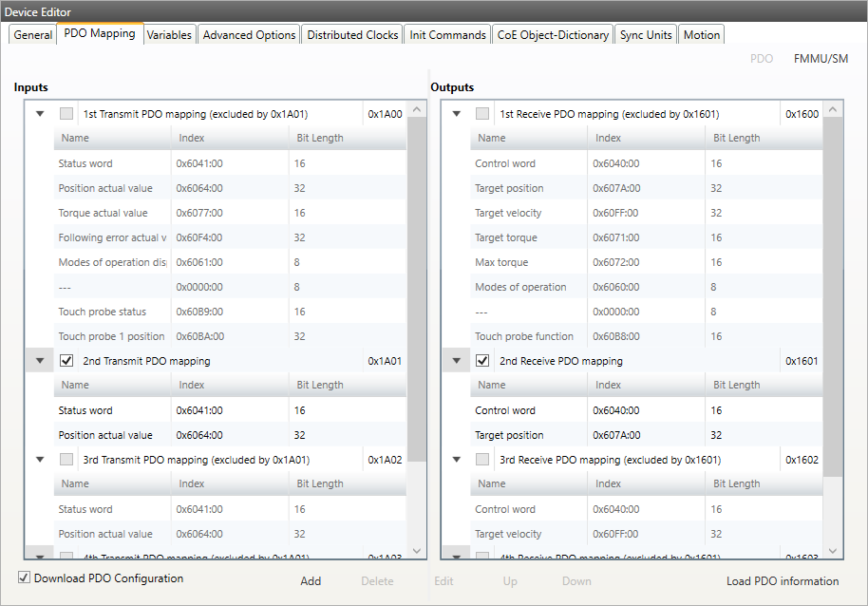Click the Add button

tap(311, 581)
